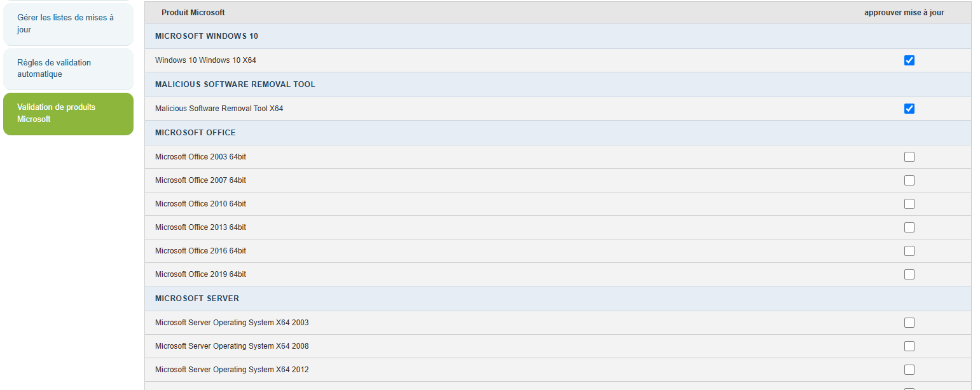Uncheck Malicious Software Removal Tool X64 approval
The image size is (980, 390).
(x=909, y=109)
